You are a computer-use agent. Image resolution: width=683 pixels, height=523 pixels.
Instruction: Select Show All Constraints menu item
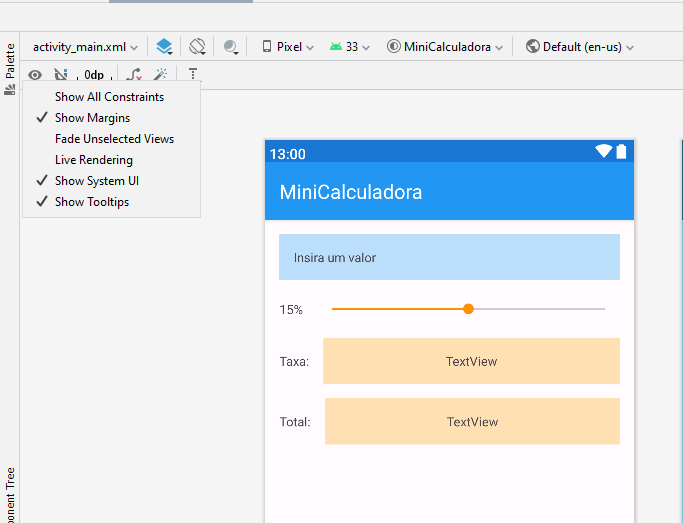109,97
